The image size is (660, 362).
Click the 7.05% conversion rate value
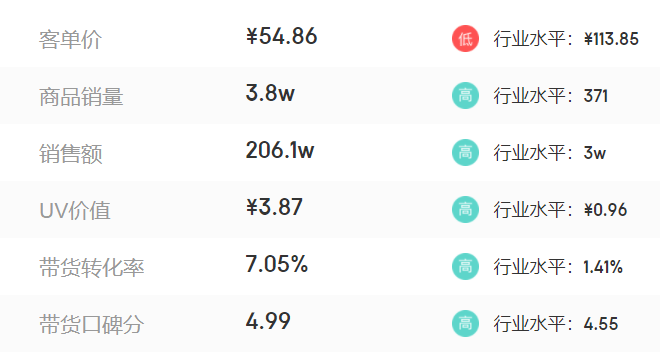coord(277,264)
